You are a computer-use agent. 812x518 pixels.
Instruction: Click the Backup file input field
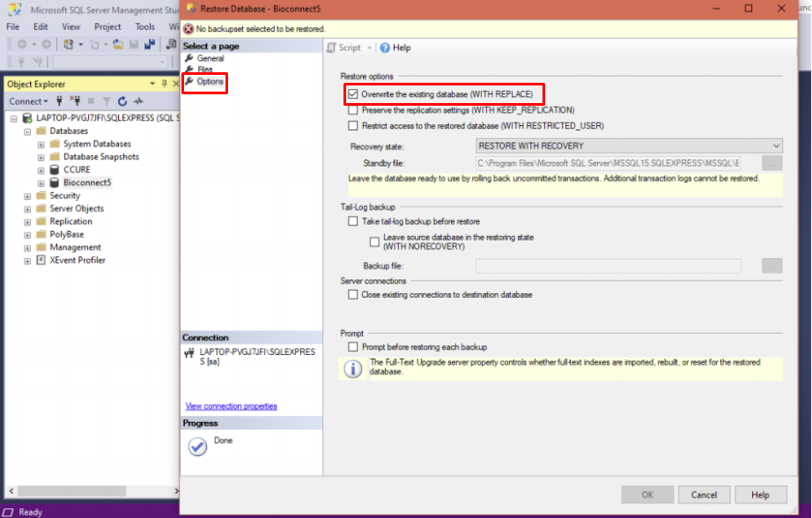pyautogui.click(x=608, y=266)
